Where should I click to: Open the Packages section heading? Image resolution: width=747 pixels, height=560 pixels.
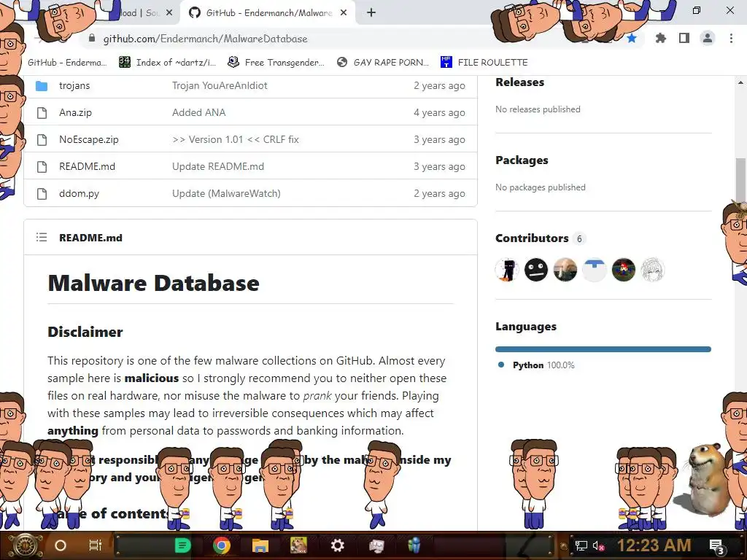tap(522, 160)
